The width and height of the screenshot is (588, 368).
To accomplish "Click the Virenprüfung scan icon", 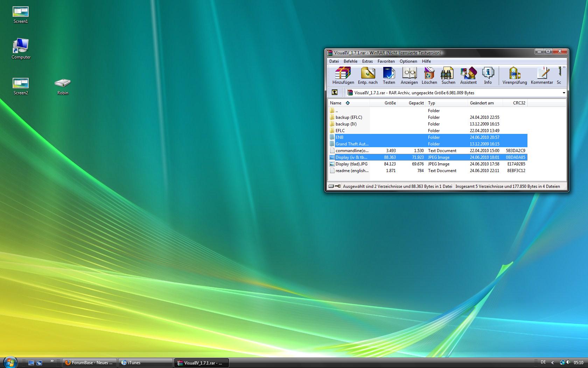I will click(514, 76).
